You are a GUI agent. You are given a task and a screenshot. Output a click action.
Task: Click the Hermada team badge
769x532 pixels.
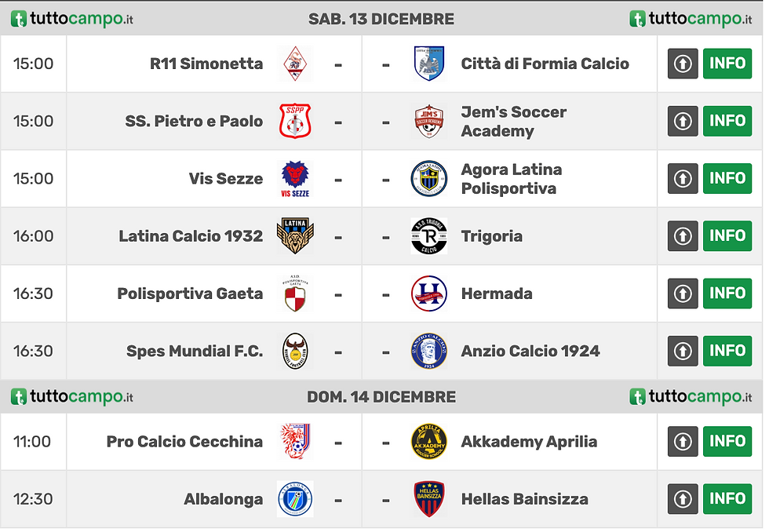coord(429,293)
